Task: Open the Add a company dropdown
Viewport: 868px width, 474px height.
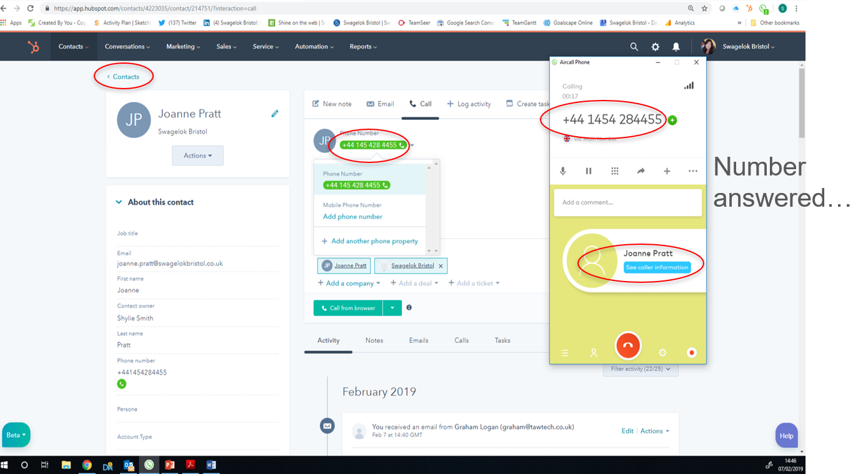Action: [x=349, y=284]
